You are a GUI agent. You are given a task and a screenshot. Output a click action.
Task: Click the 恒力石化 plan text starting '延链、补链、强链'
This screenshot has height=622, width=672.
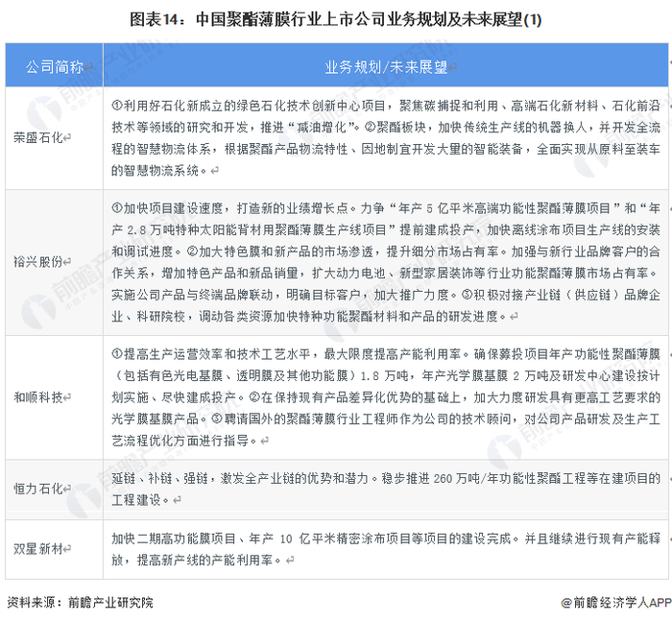[x=386, y=490]
